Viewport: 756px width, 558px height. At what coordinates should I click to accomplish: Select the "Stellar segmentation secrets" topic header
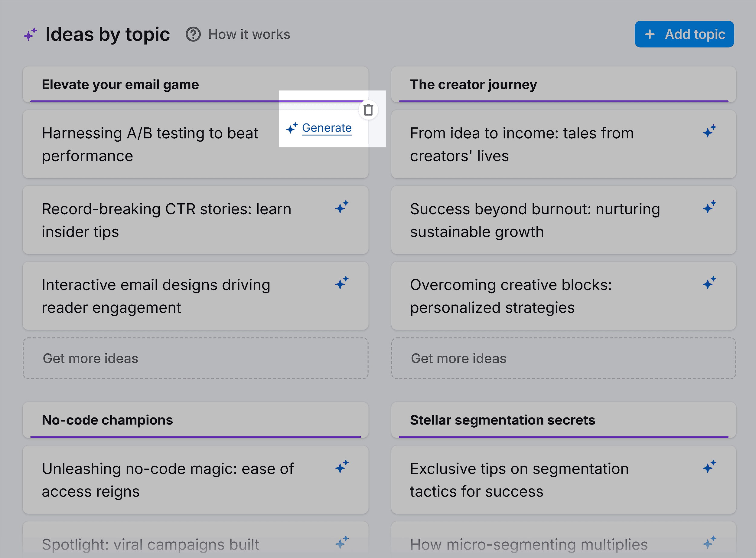564,420
